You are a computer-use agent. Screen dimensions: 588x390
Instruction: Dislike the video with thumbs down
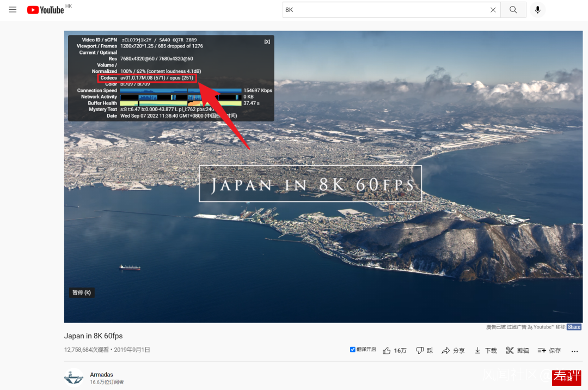(x=425, y=350)
